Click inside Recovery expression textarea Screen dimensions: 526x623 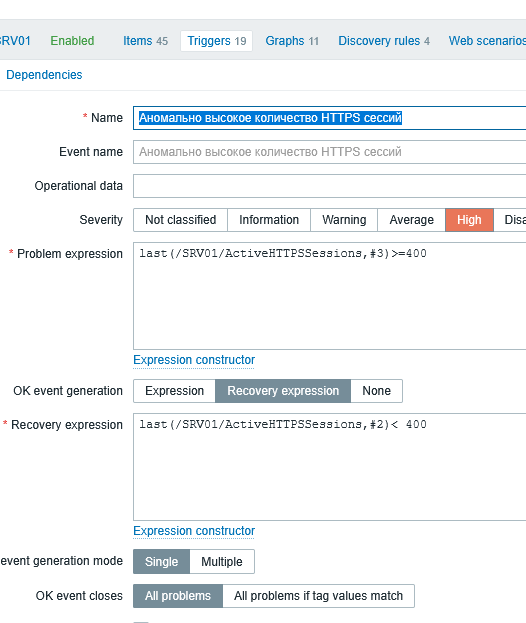[x=329, y=467]
